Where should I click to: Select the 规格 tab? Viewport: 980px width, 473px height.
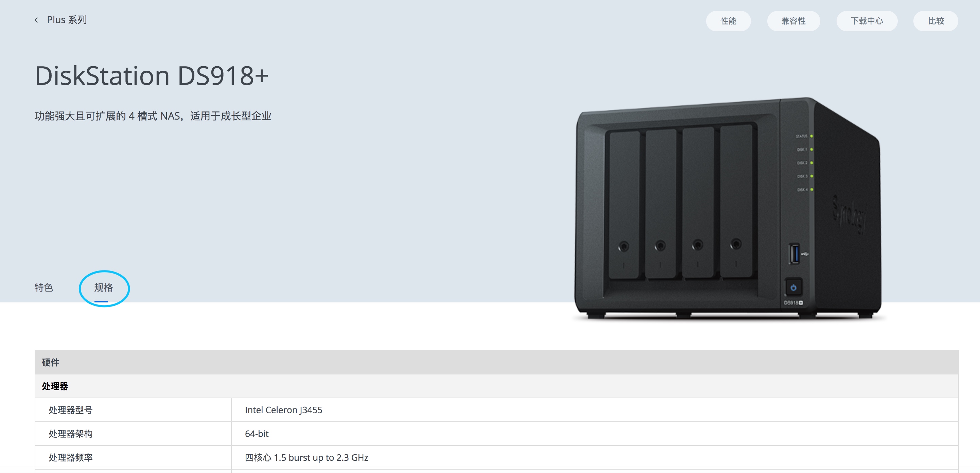coord(104,287)
